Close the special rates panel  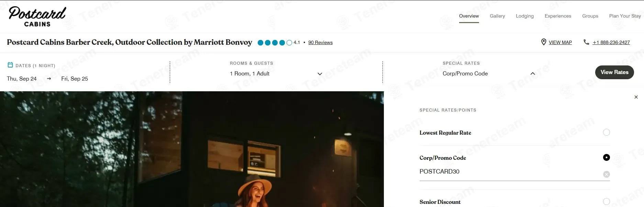pos(636,97)
